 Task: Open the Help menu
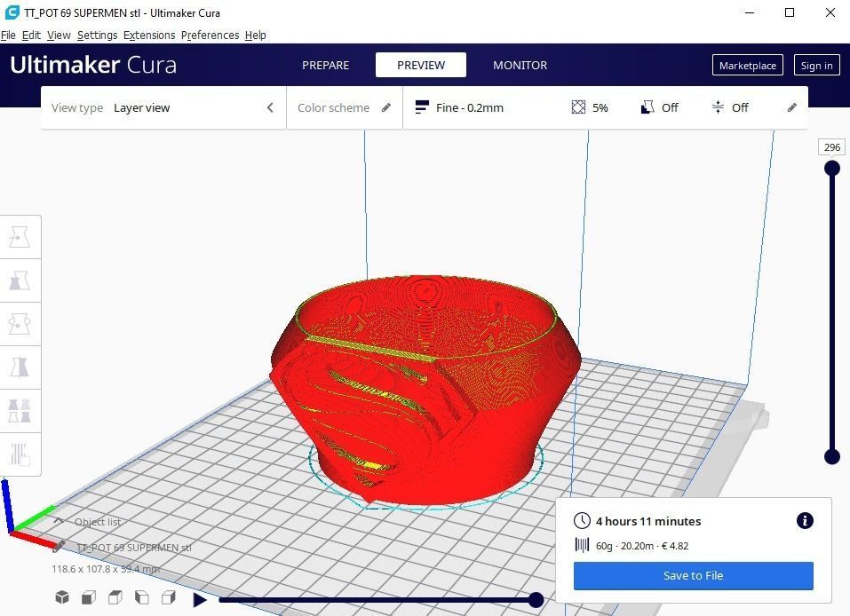pyautogui.click(x=255, y=36)
